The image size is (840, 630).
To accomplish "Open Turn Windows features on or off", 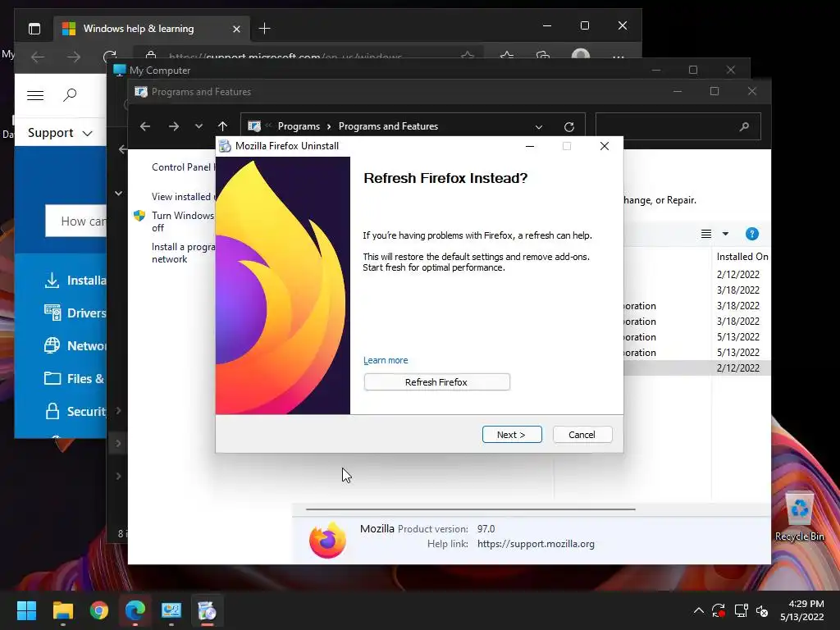I will [182, 221].
